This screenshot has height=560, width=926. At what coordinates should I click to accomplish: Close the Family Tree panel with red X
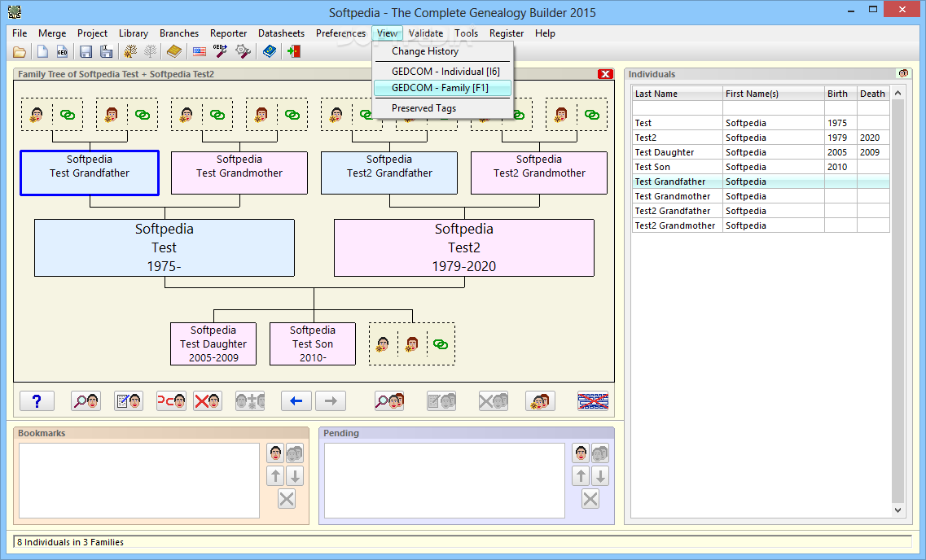pyautogui.click(x=605, y=74)
